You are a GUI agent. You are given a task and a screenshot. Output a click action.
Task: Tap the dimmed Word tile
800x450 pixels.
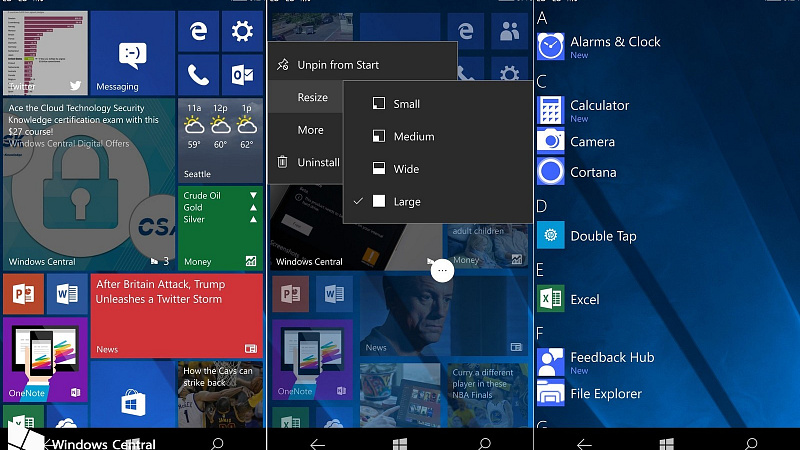334,294
